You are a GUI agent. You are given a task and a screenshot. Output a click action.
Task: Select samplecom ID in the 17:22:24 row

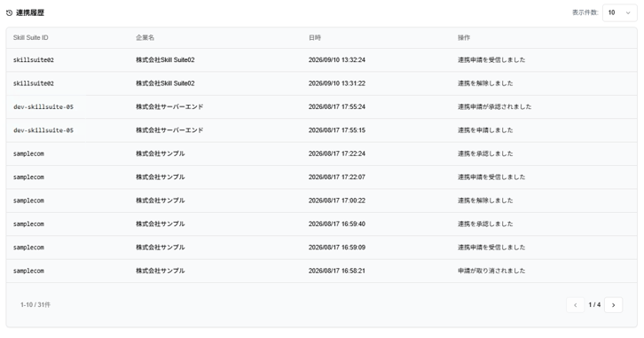click(x=28, y=153)
